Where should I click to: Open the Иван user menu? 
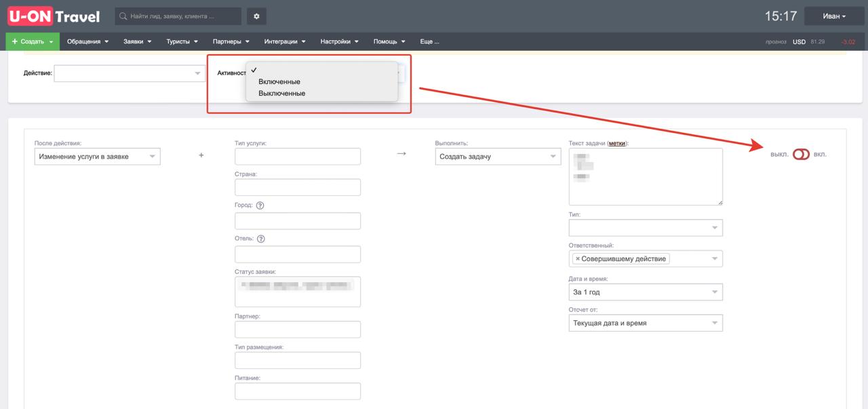coord(833,16)
